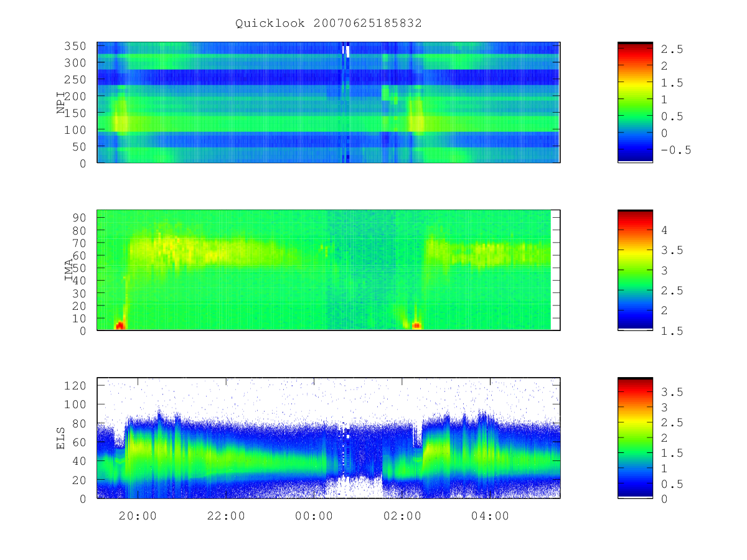
Task: Click the ELS spectrogram color scale bar
Action: pyautogui.click(x=635, y=438)
